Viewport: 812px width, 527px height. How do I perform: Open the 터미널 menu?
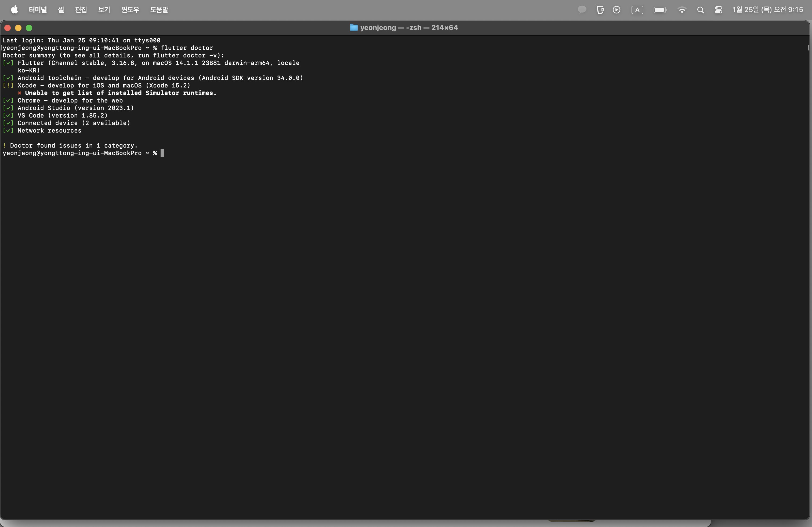pyautogui.click(x=38, y=10)
